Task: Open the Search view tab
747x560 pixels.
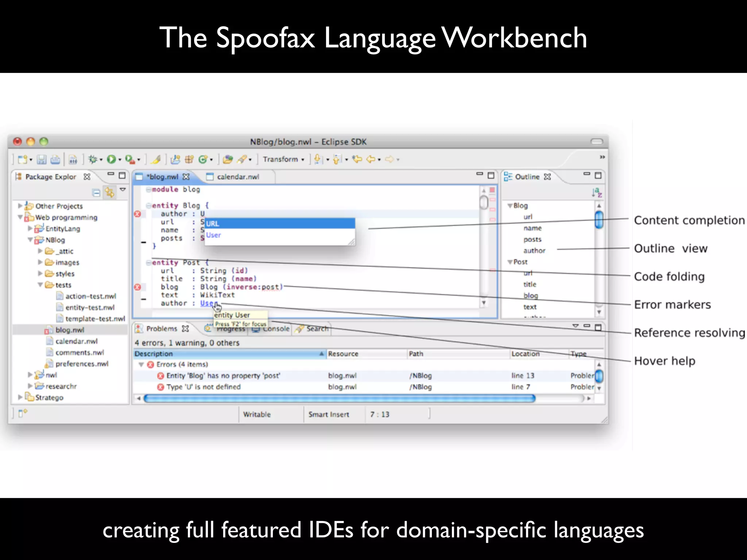Action: point(312,329)
